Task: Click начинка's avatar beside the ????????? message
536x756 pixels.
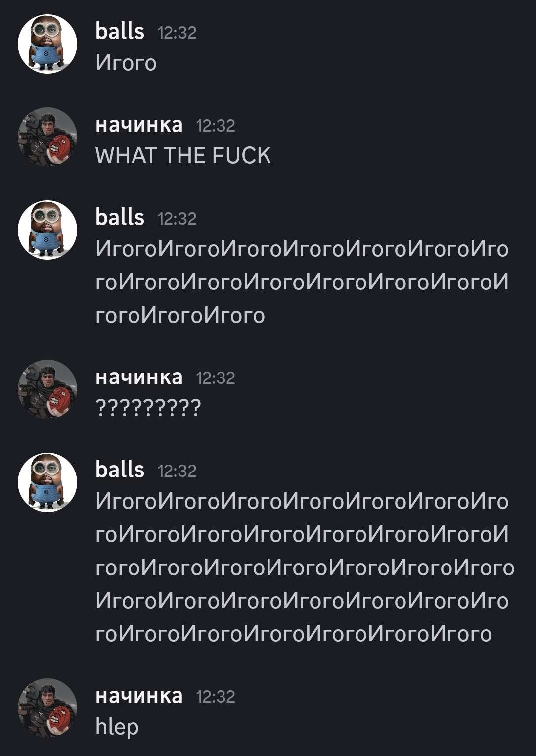Action: (x=47, y=389)
